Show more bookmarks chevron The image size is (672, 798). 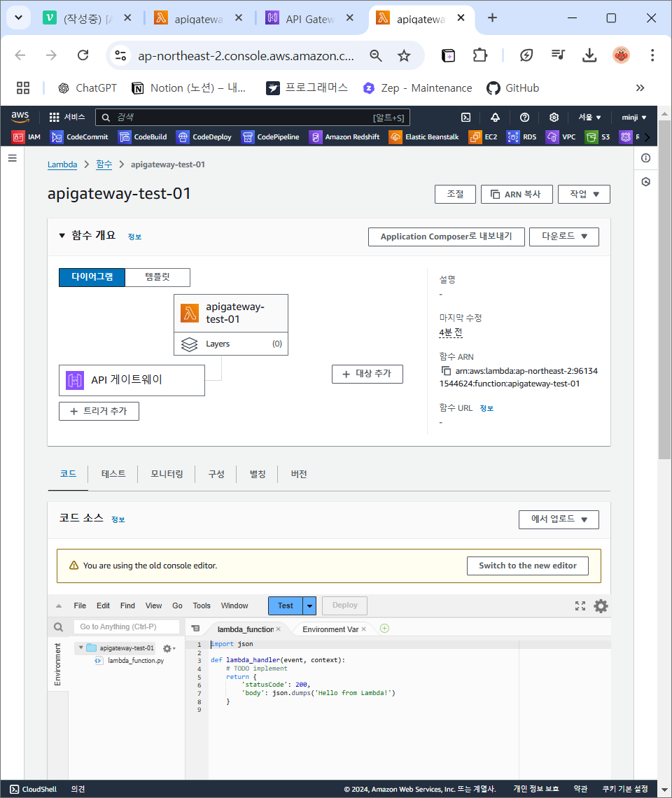point(640,88)
